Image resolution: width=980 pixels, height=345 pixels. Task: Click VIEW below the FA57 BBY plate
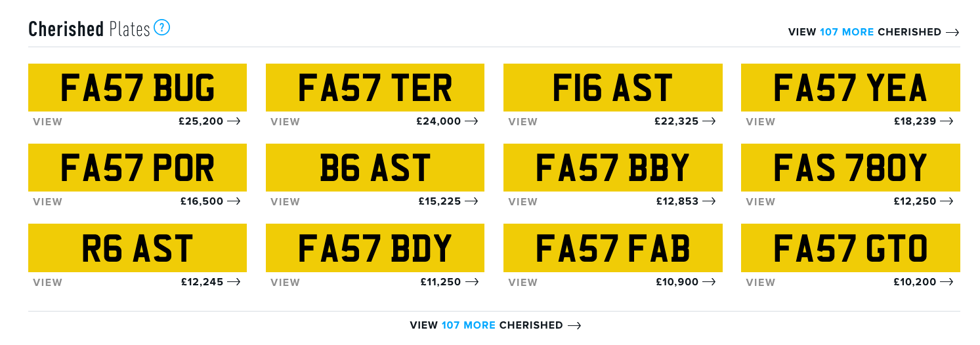(523, 202)
